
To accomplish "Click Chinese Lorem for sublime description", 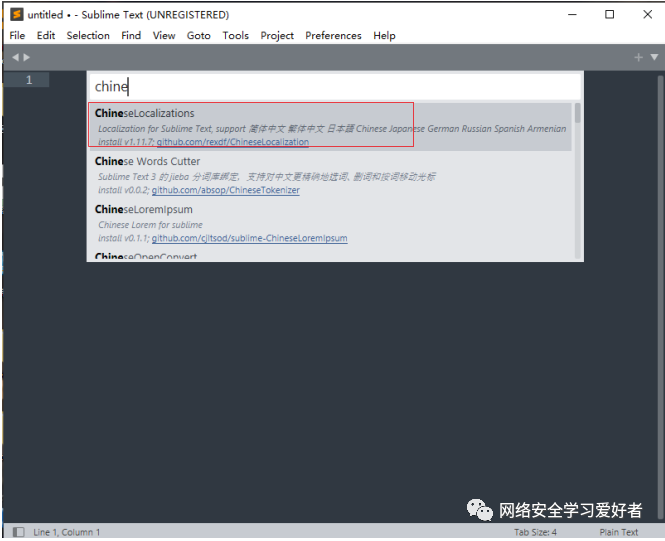I will click(150, 225).
